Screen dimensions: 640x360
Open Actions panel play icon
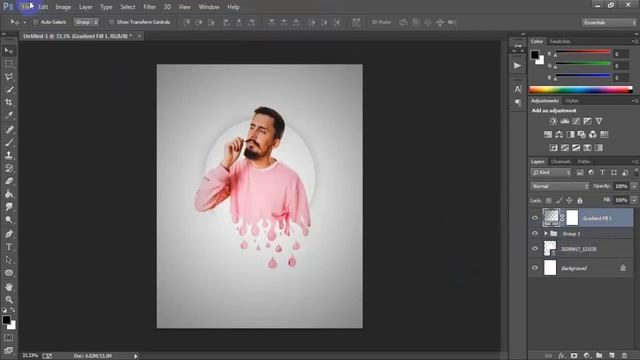(x=518, y=65)
